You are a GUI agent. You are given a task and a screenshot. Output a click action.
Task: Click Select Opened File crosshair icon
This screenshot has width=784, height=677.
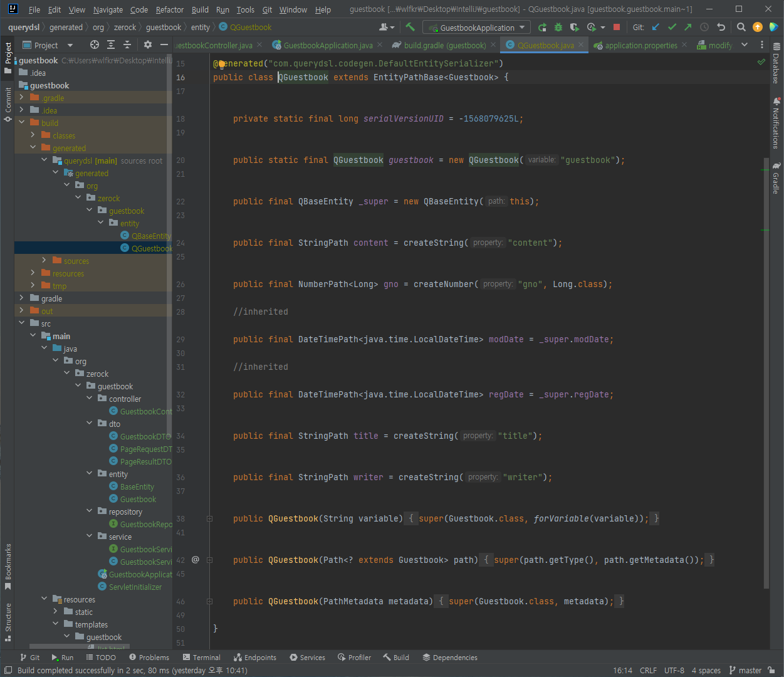95,45
